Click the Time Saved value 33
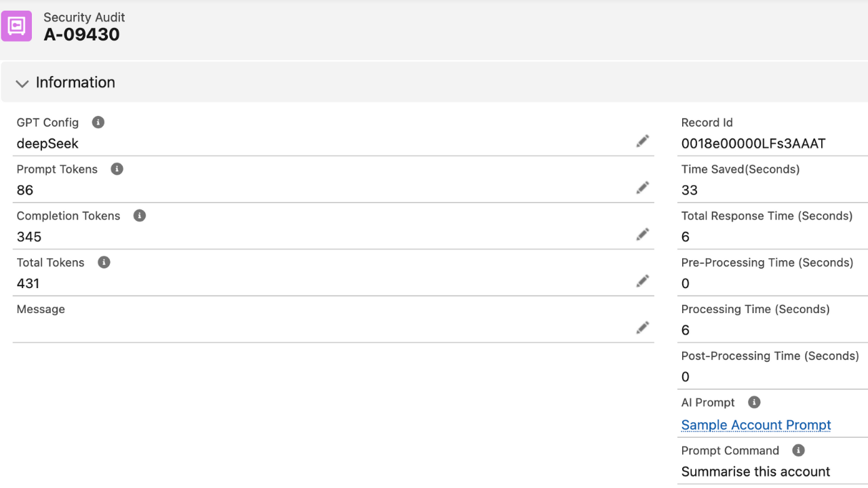The width and height of the screenshot is (868, 488). click(x=689, y=190)
